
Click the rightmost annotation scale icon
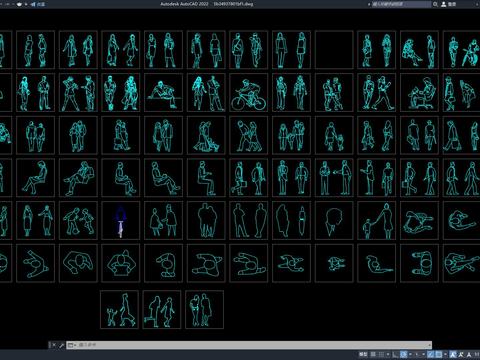pos(469,354)
